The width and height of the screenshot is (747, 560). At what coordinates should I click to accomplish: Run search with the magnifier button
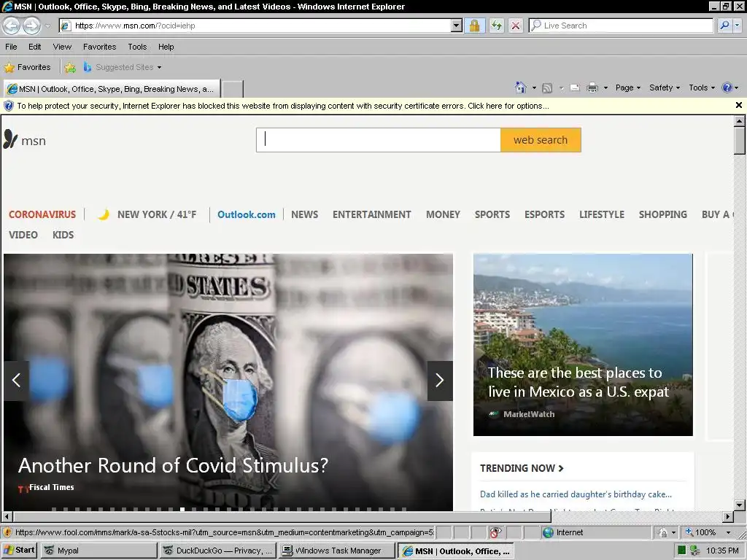[724, 26]
